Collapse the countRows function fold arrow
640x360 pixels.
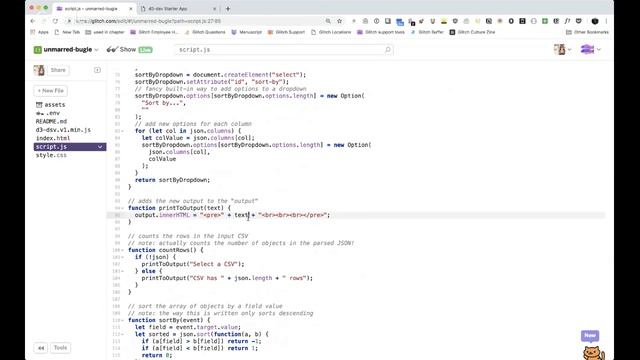point(123,250)
